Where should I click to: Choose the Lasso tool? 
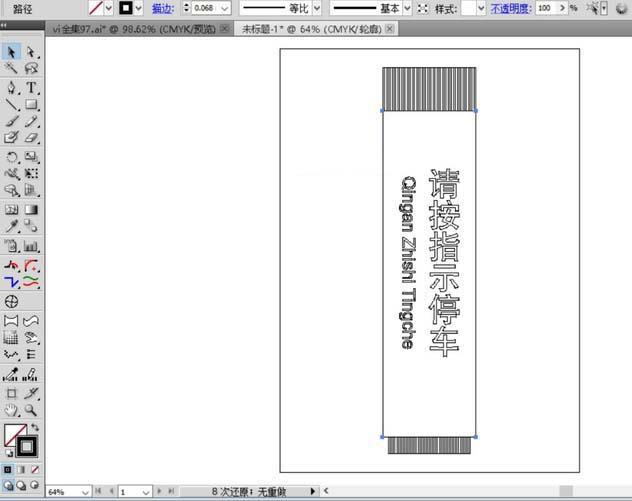tap(31, 68)
